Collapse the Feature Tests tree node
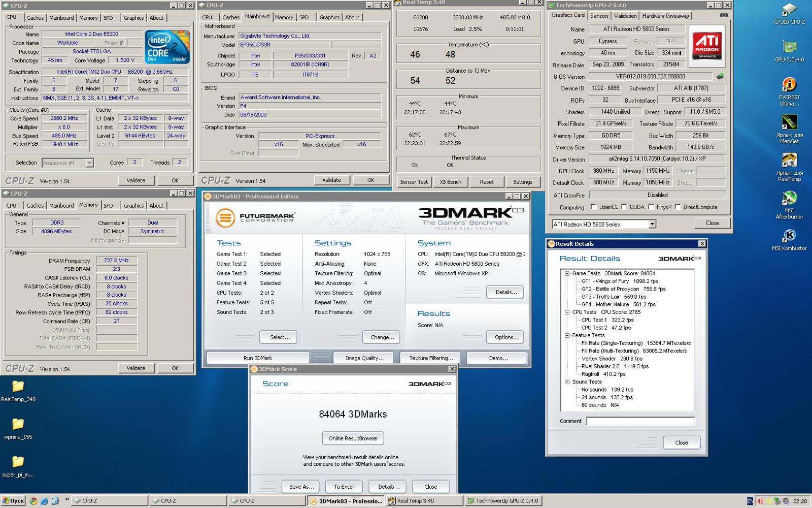This screenshot has width=812, height=508. 567,336
